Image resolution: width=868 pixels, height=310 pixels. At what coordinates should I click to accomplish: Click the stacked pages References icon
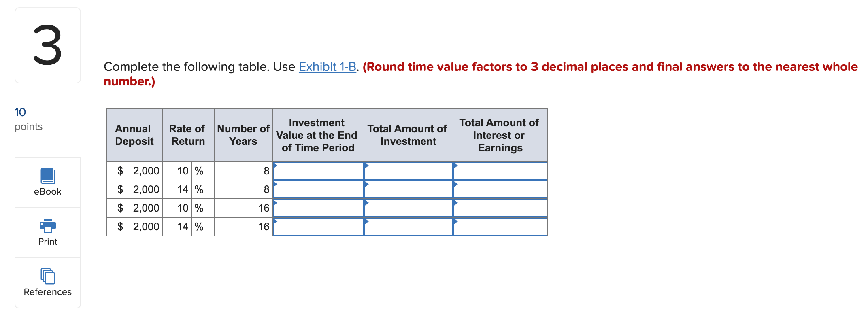click(x=47, y=276)
